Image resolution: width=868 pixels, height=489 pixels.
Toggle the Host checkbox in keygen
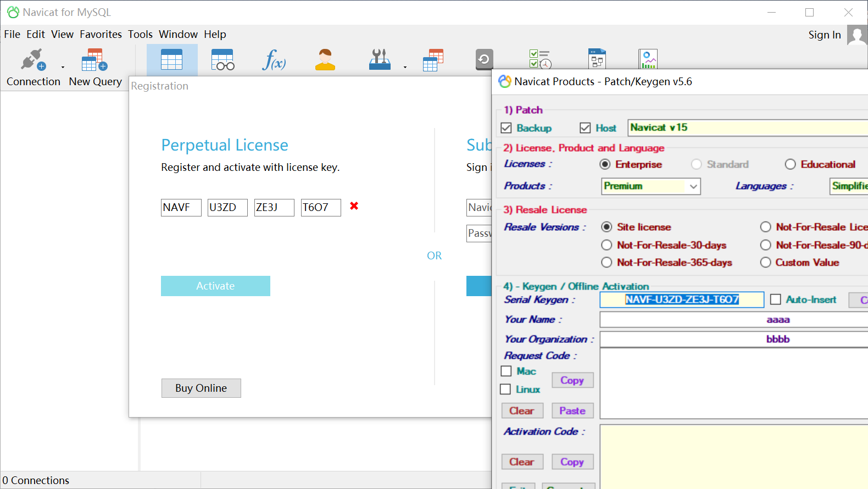coord(585,128)
